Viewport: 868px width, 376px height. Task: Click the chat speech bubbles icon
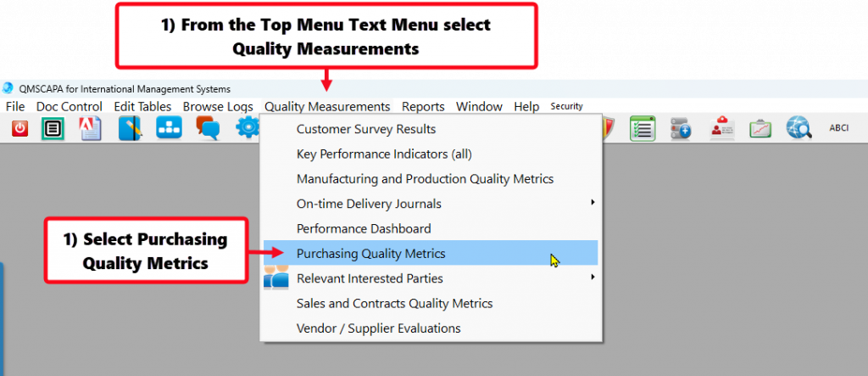(x=208, y=128)
